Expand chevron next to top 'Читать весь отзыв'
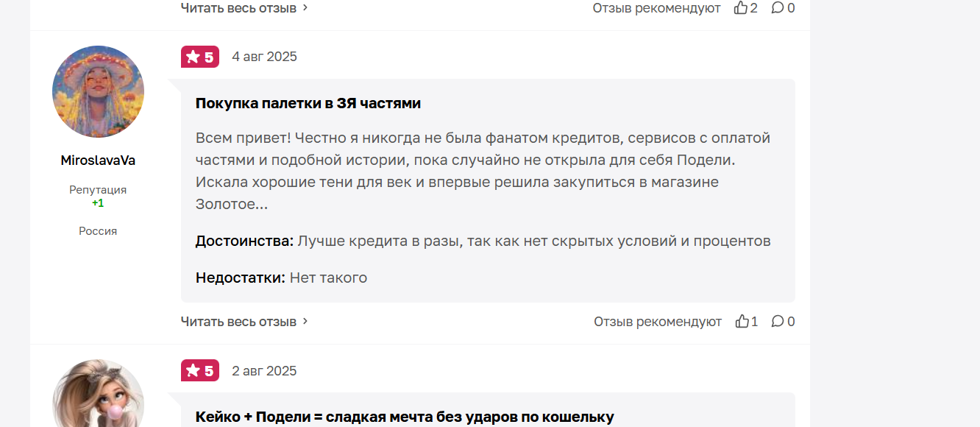 305,8
